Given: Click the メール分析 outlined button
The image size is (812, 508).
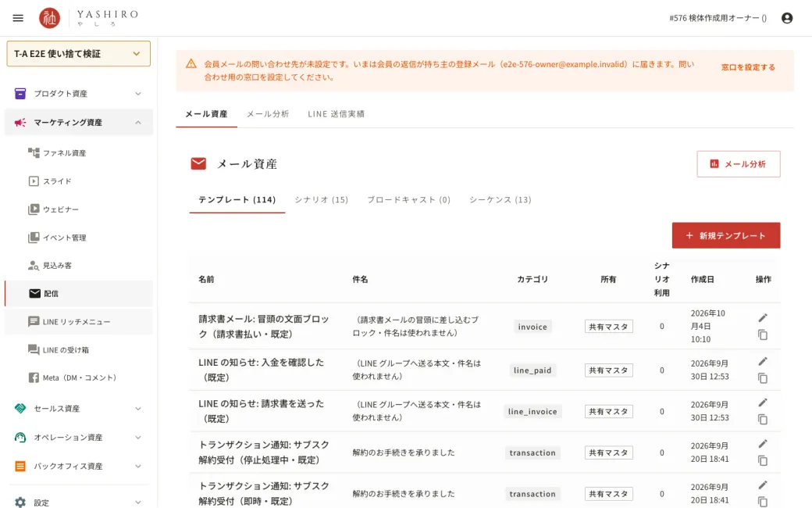Looking at the screenshot, I should [x=739, y=164].
